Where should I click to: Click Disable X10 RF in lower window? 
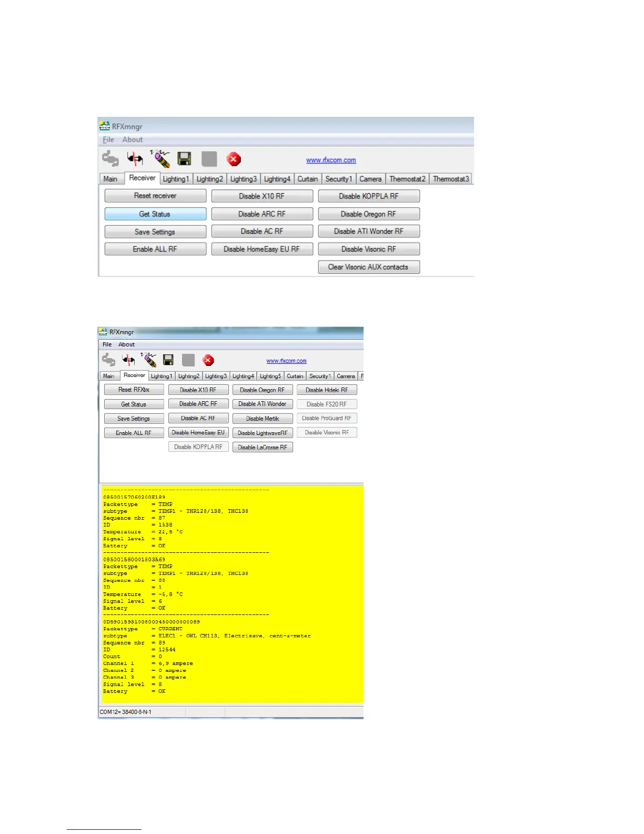(x=198, y=390)
